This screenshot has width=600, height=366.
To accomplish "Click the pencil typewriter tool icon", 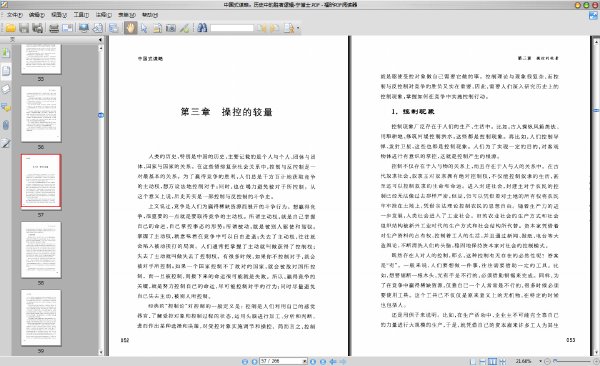I will pos(184,28).
